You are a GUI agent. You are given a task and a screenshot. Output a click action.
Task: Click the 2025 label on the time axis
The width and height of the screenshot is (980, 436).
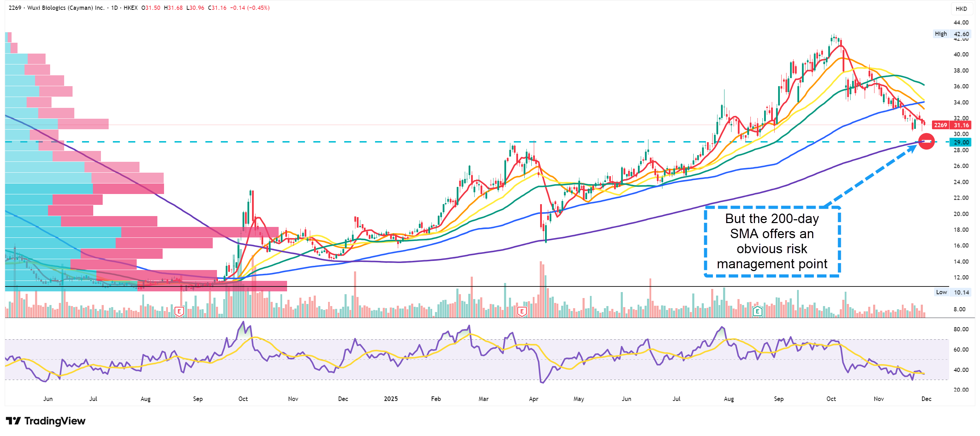391,399
